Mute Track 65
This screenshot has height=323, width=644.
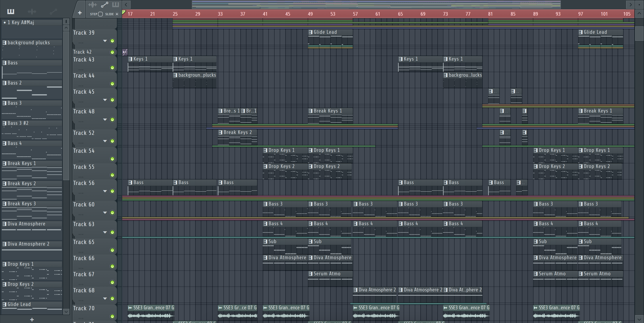(112, 250)
